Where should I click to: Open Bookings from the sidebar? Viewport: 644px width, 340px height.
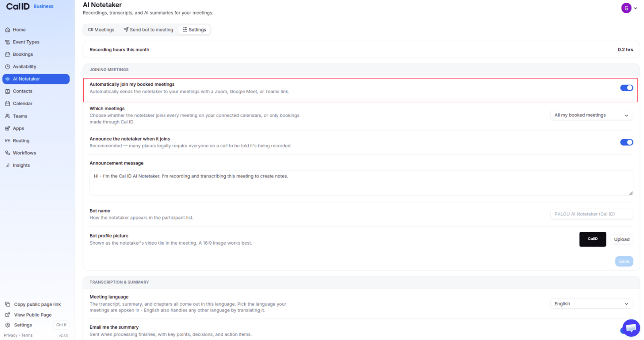tap(36, 54)
